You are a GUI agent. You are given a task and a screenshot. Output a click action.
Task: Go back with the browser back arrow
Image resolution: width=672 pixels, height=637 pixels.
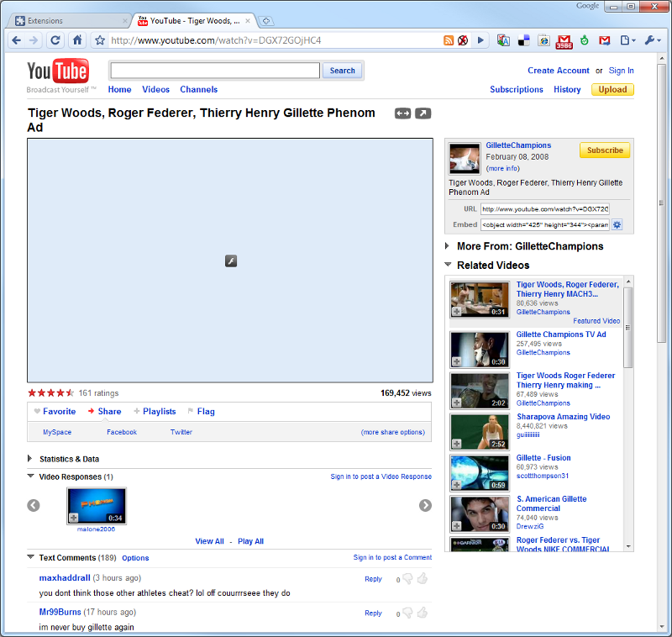(x=16, y=40)
